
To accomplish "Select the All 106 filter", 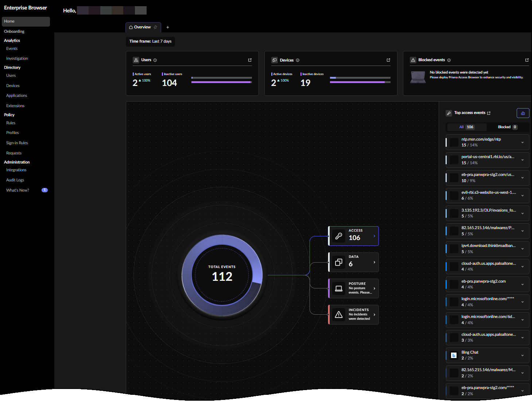I will [x=467, y=127].
